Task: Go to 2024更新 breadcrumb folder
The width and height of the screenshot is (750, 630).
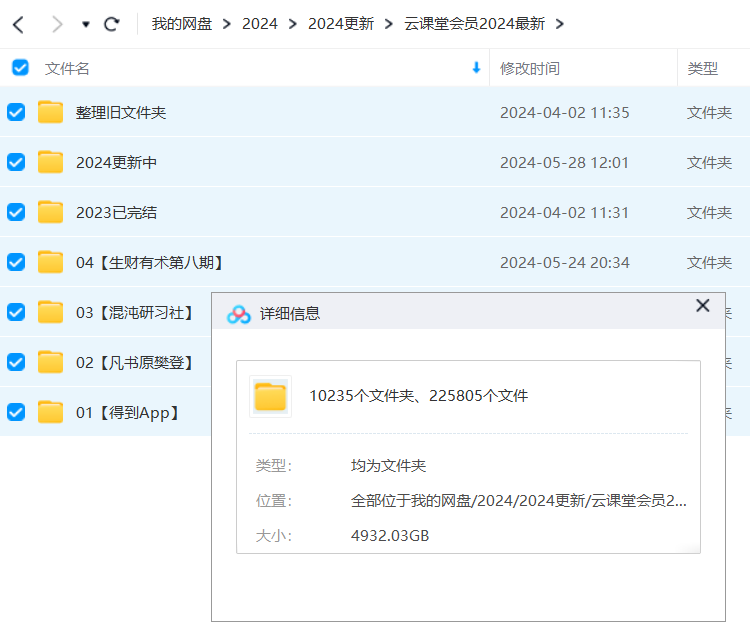Action: coord(340,23)
